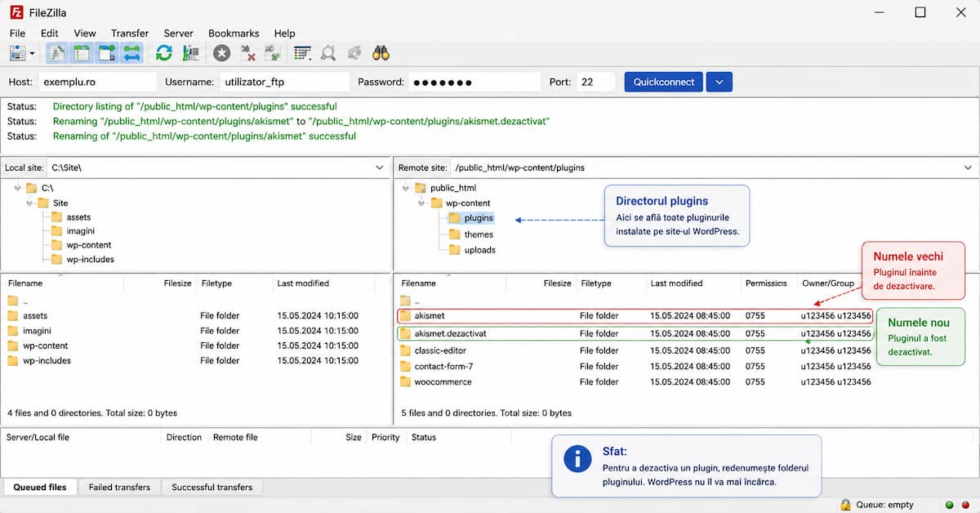The image size is (980, 513).
Task: Disconnect from the current server
Action: (x=248, y=53)
